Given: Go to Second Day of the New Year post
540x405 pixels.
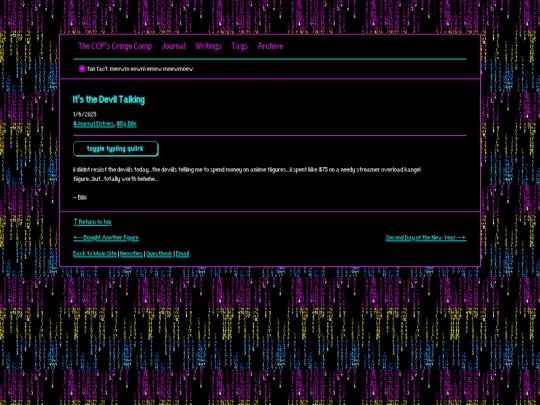Looking at the screenshot, I should (x=426, y=238).
